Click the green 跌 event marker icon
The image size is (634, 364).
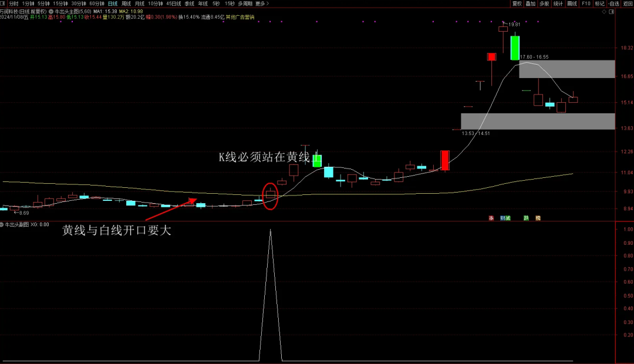click(526, 218)
